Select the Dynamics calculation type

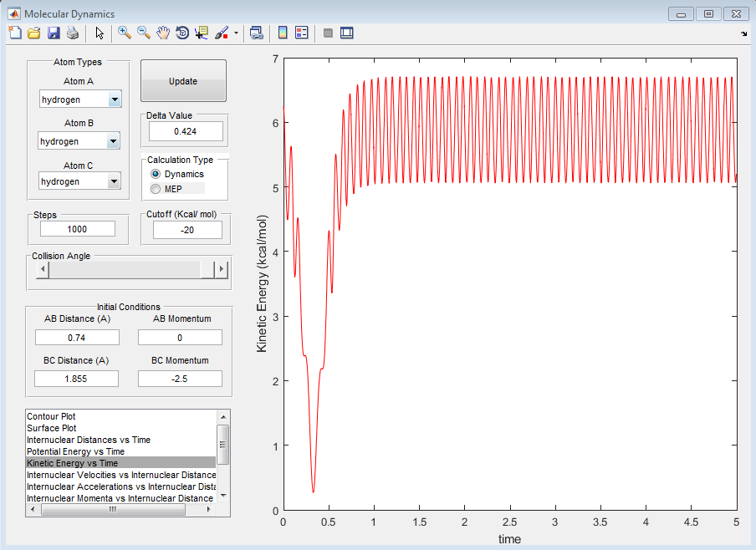click(156, 174)
